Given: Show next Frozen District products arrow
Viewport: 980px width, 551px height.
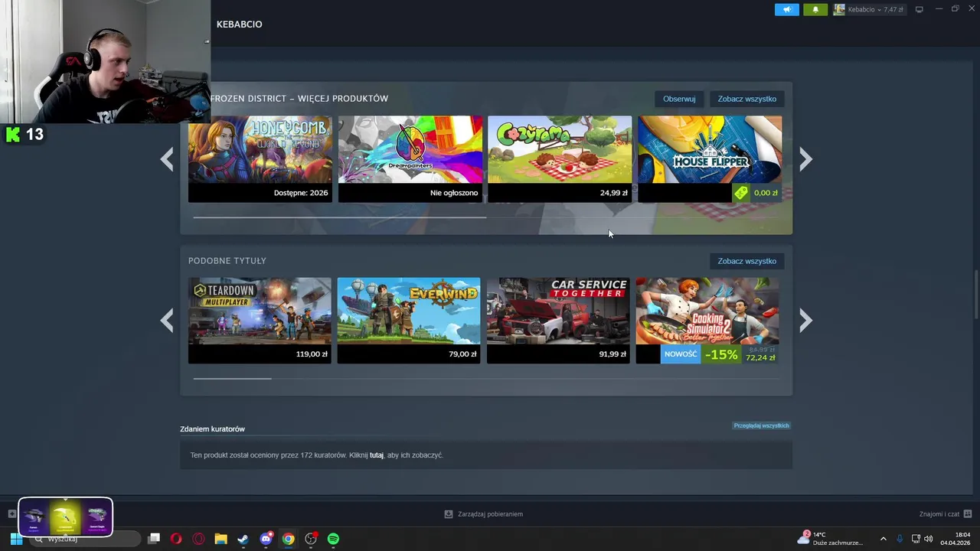Looking at the screenshot, I should point(805,159).
